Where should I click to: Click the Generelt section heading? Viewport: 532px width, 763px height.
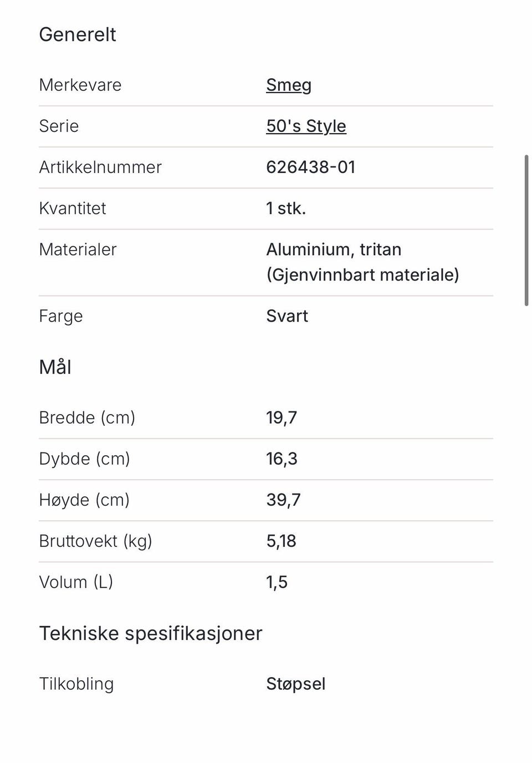point(78,34)
